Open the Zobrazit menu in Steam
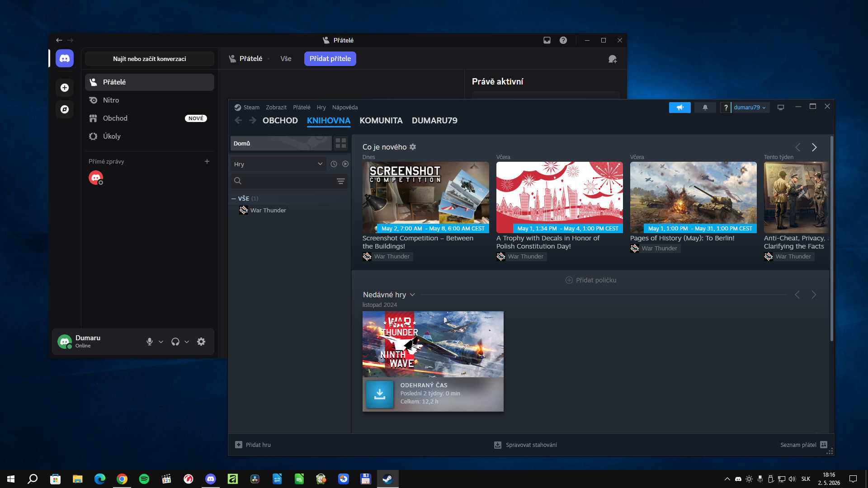Viewport: 868px width, 488px height. point(276,108)
